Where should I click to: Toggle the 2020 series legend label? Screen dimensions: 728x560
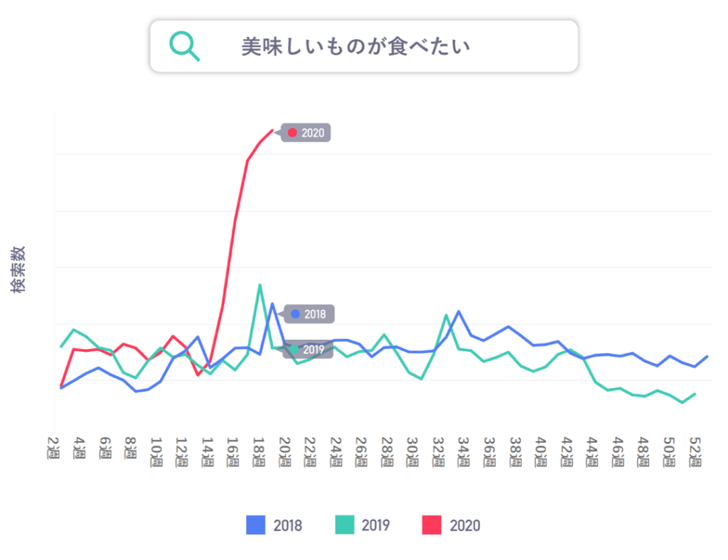[x=465, y=526]
